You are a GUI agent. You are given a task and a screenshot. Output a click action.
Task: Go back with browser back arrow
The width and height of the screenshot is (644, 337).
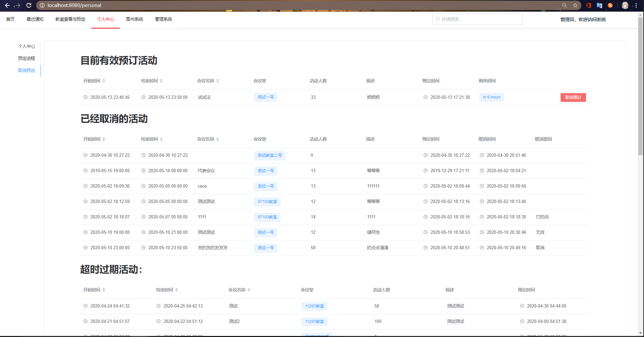click(x=7, y=5)
